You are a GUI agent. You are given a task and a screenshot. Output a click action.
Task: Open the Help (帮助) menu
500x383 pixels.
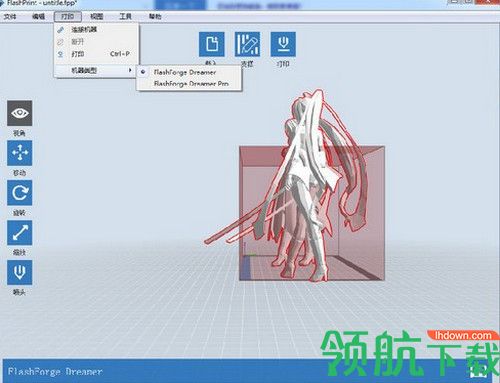(x=155, y=16)
